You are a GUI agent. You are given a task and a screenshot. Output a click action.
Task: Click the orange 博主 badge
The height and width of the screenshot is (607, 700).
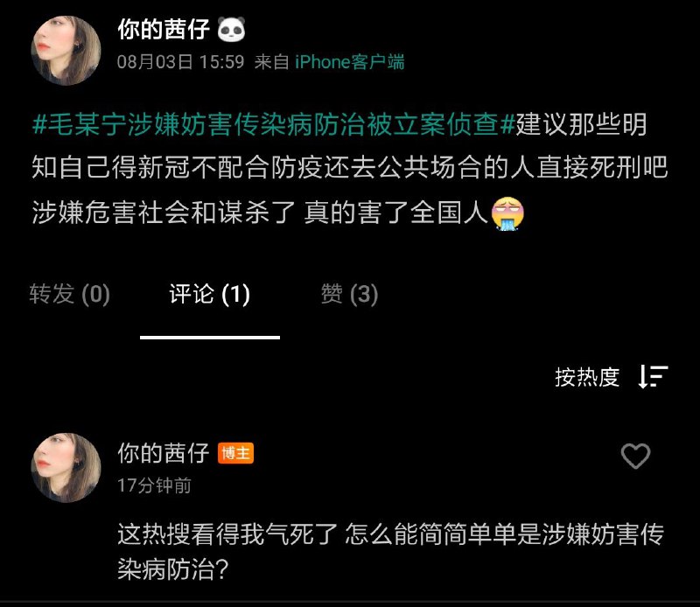(235, 453)
